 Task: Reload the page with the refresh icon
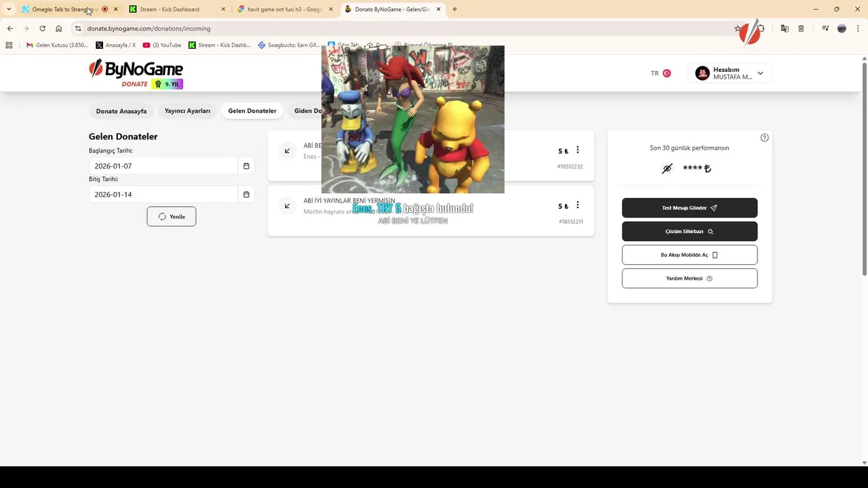(x=42, y=28)
